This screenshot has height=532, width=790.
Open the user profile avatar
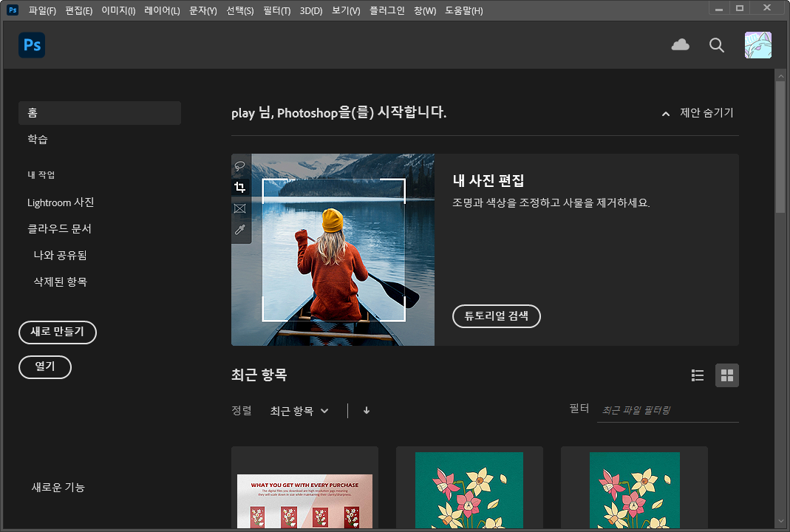click(757, 45)
